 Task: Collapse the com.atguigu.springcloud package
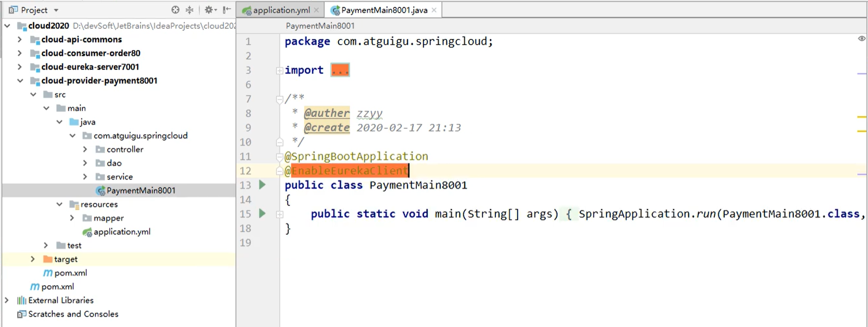click(x=72, y=135)
